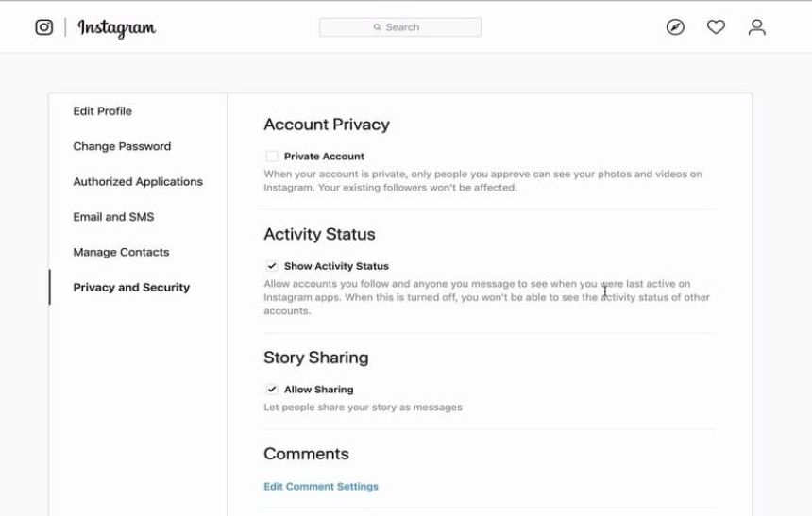Viewport: 812px width, 516px height.
Task: Enable the Private Account checkbox
Action: [271, 157]
